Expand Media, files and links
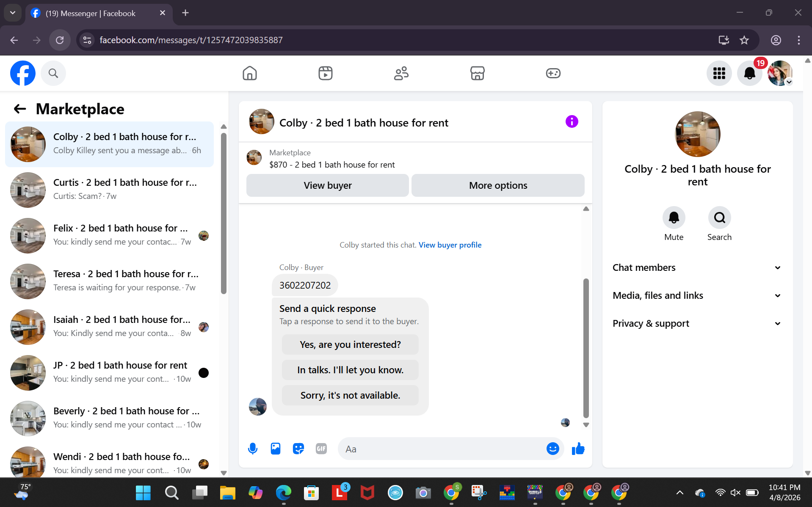Viewport: 812px width, 507px height. point(697,295)
